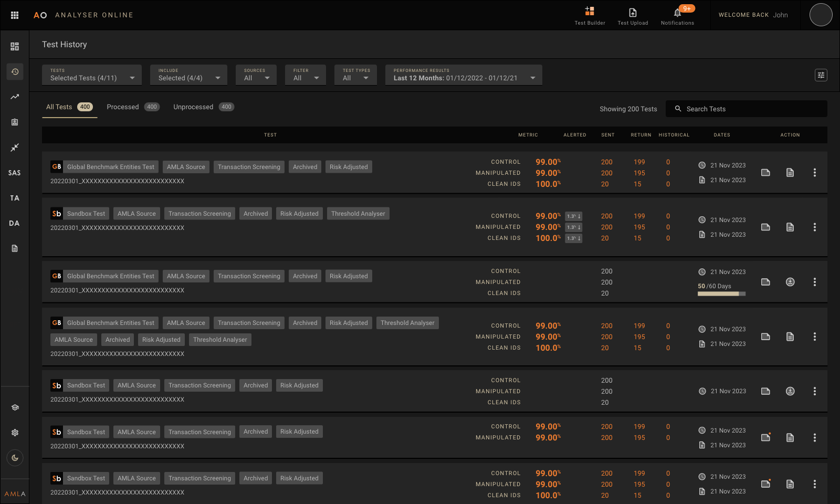Expand the Include dropdown
Screen dimensions: 840x504
coord(188,75)
